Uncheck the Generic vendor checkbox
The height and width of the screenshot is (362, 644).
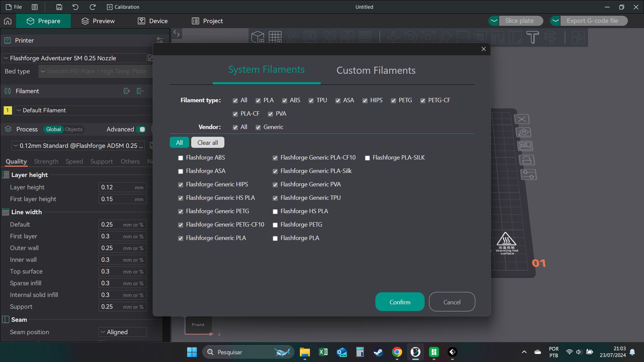coord(258,127)
